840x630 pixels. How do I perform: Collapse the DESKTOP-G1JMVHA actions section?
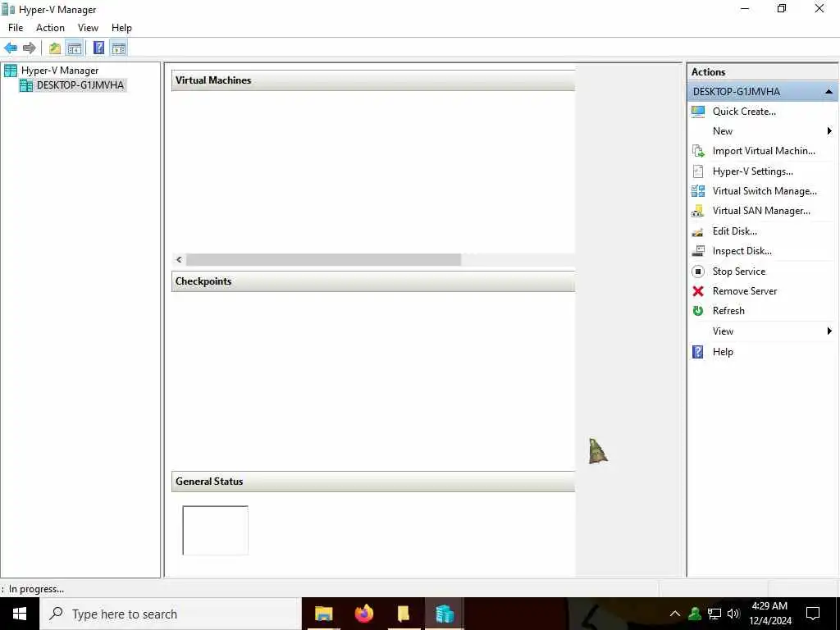point(829,92)
